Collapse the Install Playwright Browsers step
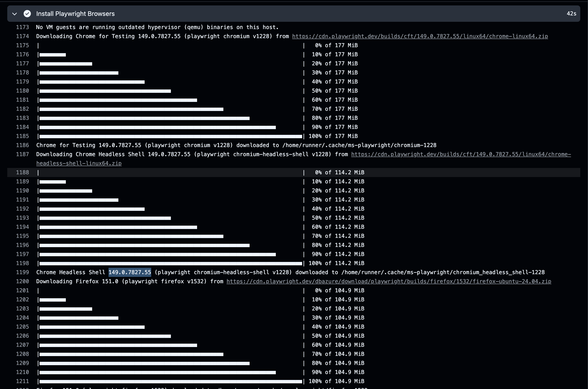The image size is (588, 389). coord(15,14)
